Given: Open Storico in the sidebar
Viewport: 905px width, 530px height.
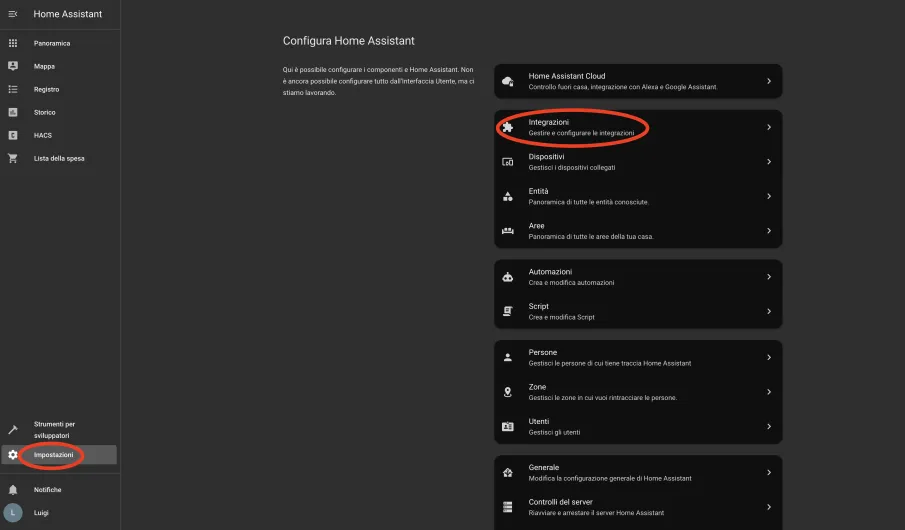Looking at the screenshot, I should point(60,113).
